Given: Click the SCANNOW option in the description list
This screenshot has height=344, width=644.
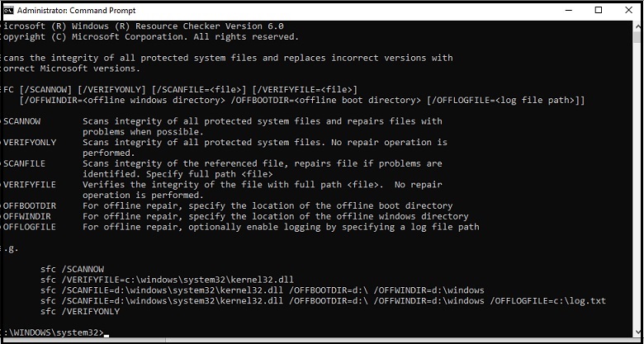Looking at the screenshot, I should (22, 121).
